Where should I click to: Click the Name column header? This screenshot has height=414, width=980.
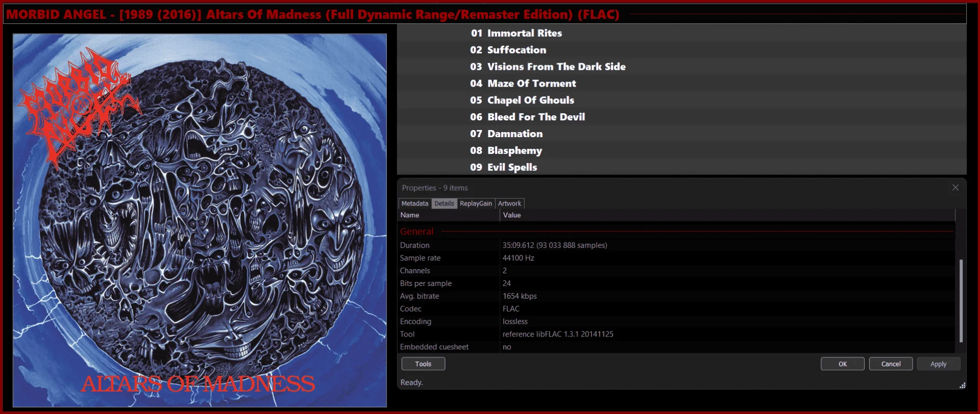(x=449, y=215)
